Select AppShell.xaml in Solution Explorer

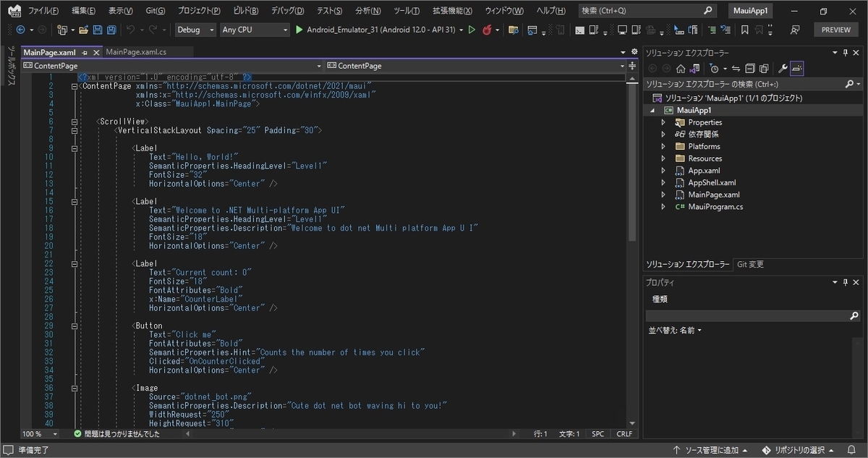point(711,183)
